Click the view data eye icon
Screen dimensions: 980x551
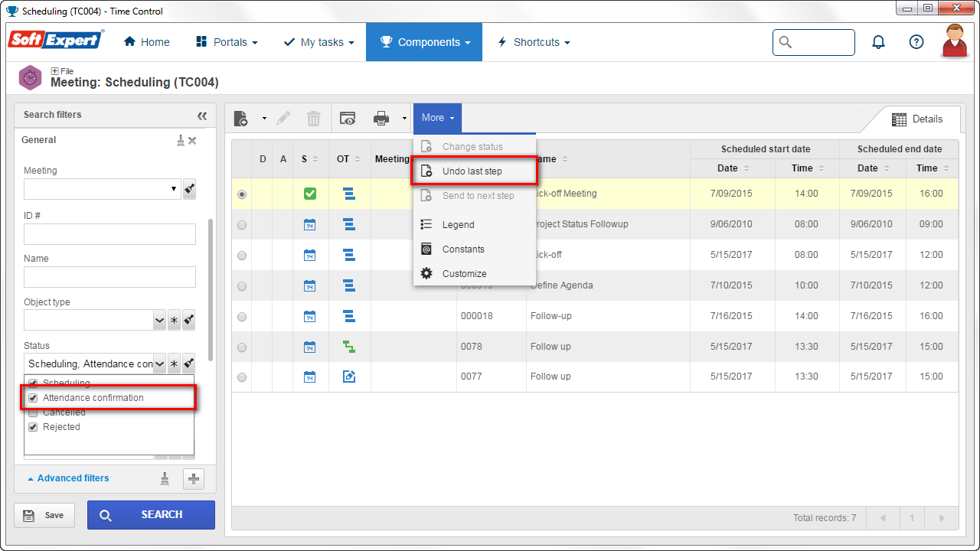[348, 118]
